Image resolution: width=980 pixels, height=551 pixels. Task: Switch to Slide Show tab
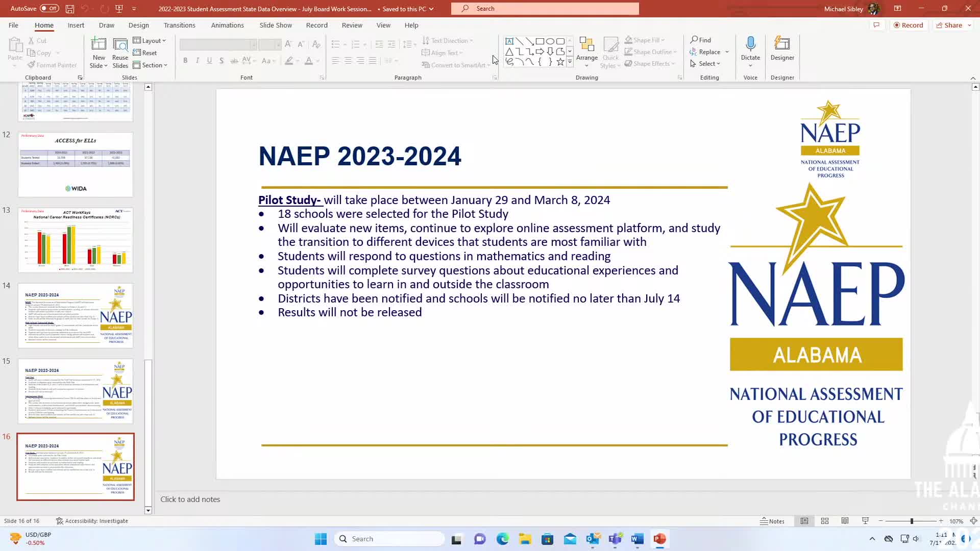pyautogui.click(x=276, y=25)
